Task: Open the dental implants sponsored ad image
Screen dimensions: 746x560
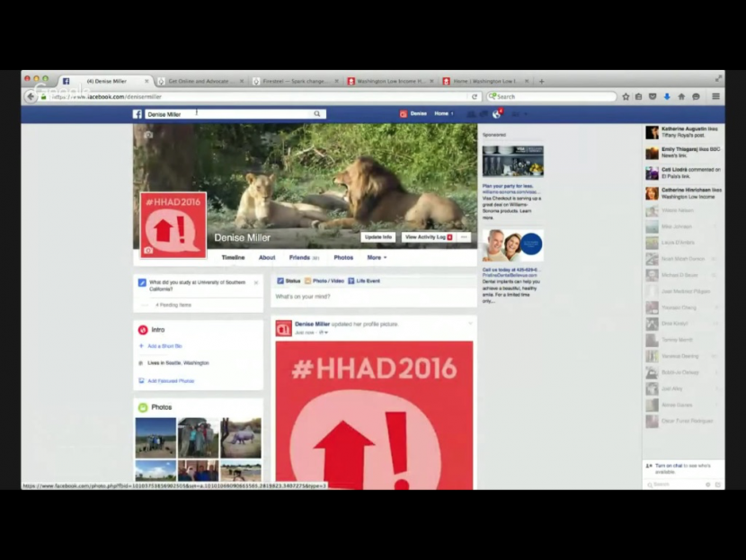Action: (513, 245)
